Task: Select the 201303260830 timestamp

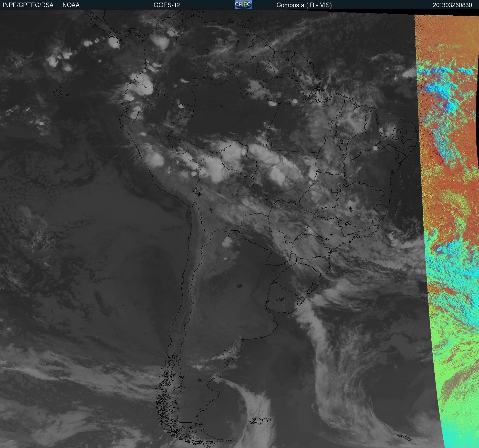Action: pos(452,5)
